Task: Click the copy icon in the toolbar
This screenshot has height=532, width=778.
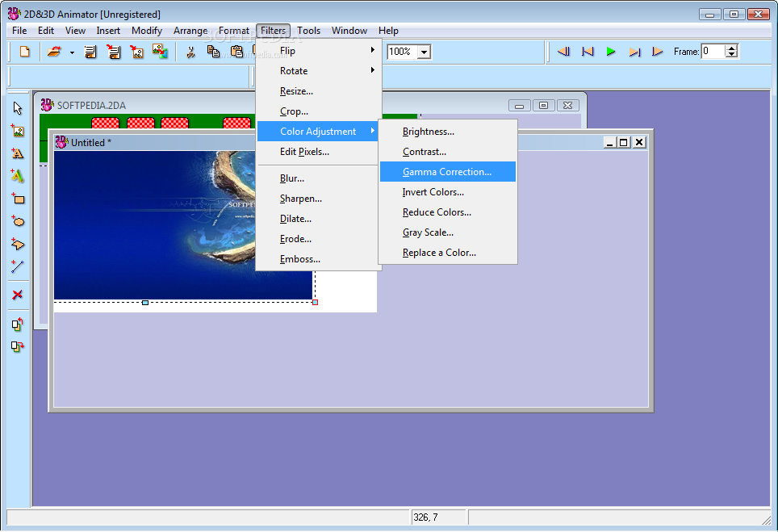Action: [x=213, y=52]
